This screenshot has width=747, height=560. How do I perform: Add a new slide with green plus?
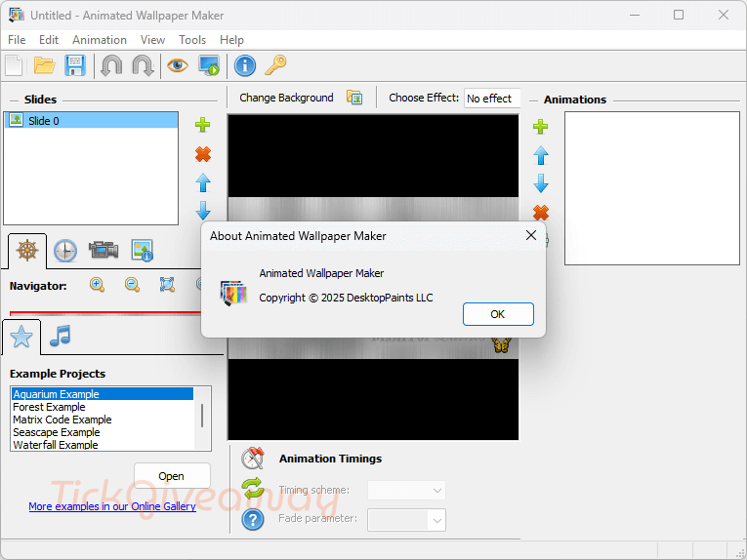(x=203, y=125)
